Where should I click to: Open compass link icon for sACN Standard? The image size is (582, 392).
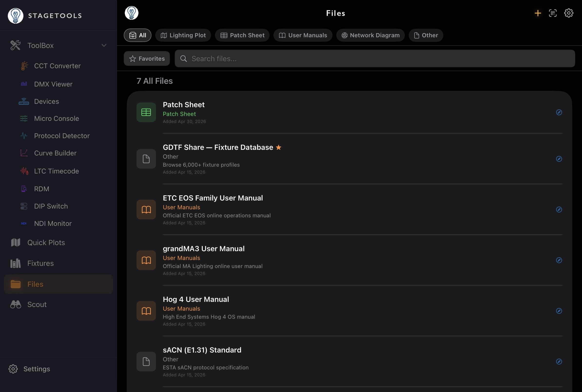(559, 362)
